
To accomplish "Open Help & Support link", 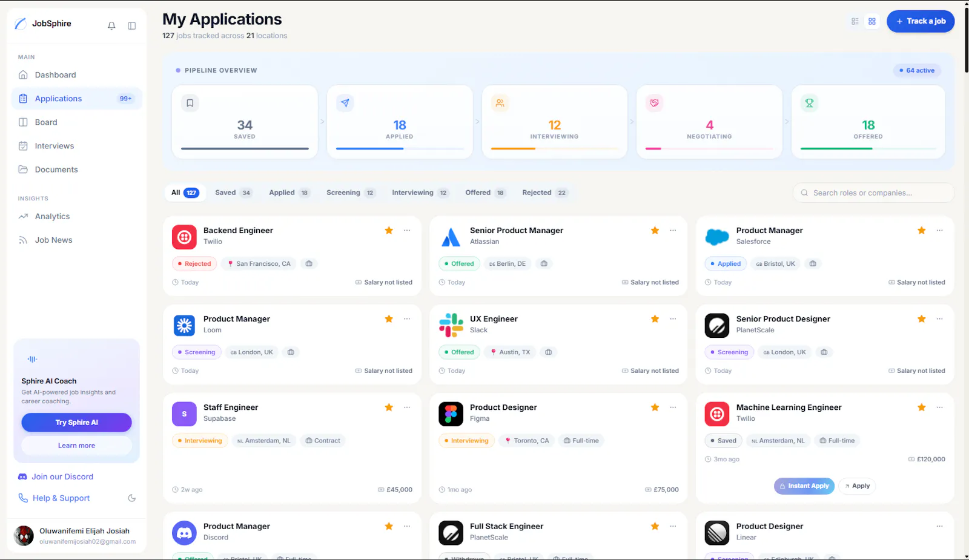I will coord(54,498).
